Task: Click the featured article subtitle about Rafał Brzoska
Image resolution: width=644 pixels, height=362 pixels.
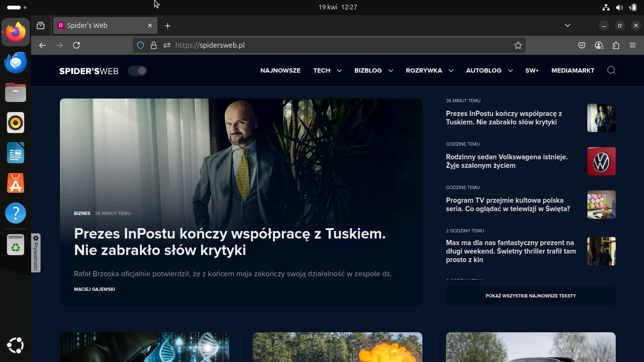Action: (x=233, y=274)
